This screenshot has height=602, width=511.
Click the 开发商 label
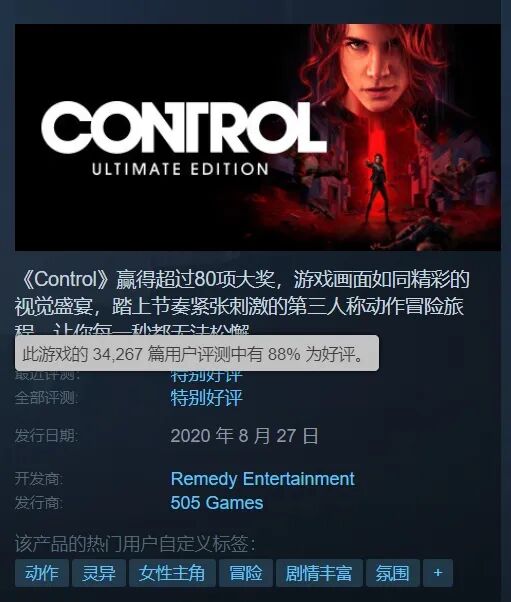coord(39,479)
